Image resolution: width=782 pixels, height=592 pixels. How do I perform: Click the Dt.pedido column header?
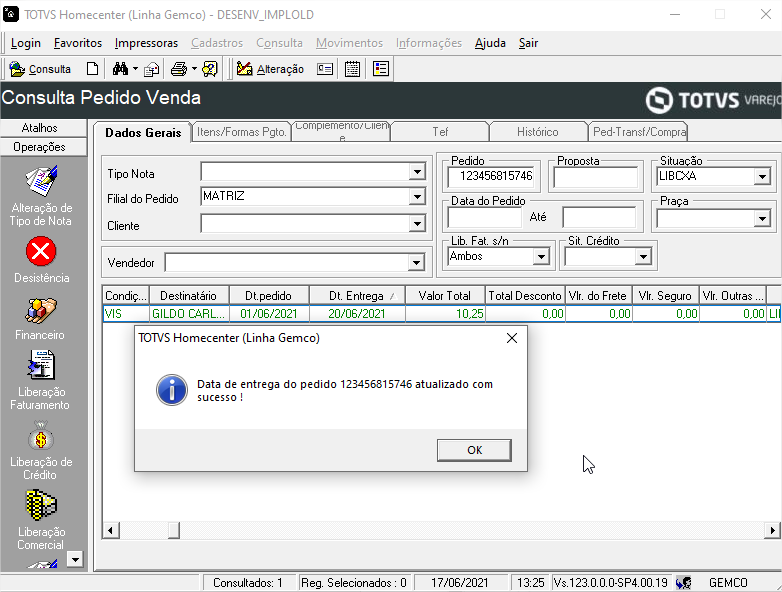coord(269,296)
